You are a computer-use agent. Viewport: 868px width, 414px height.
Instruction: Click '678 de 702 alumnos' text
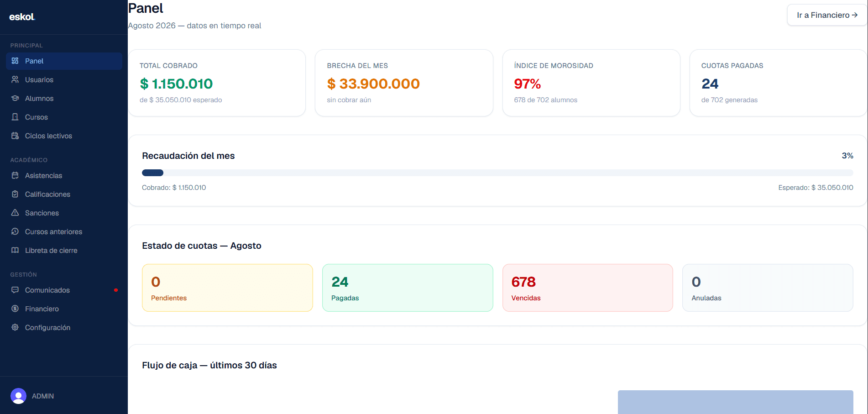(546, 100)
